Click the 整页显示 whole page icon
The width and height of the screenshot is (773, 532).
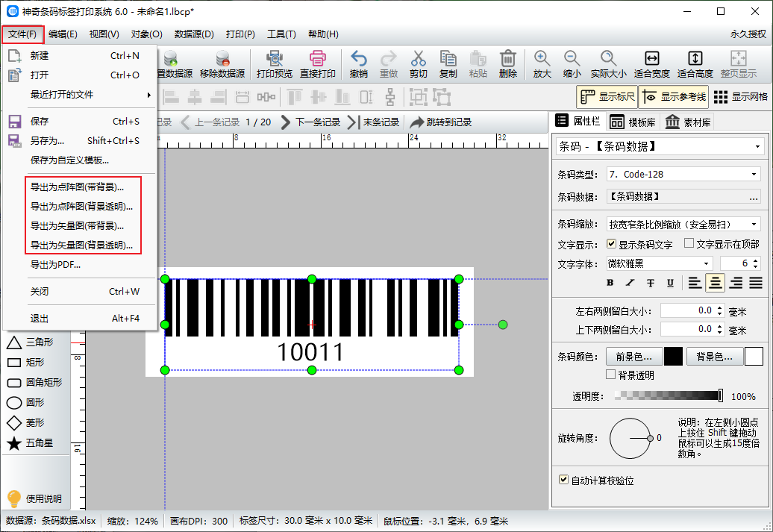click(x=739, y=65)
